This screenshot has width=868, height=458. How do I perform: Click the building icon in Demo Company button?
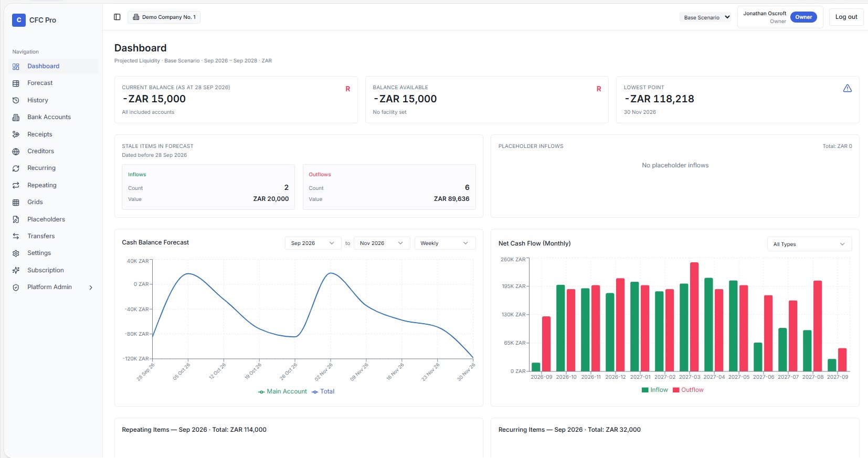pyautogui.click(x=136, y=17)
